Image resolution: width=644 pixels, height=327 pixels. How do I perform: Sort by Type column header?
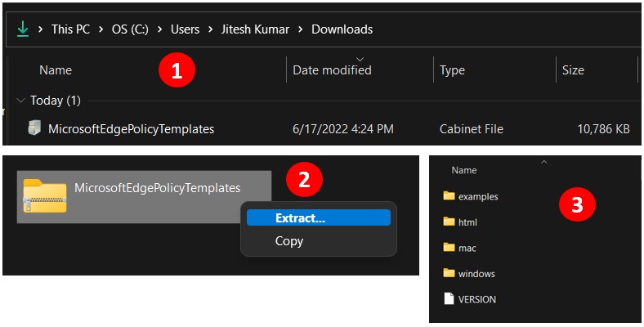pos(452,70)
